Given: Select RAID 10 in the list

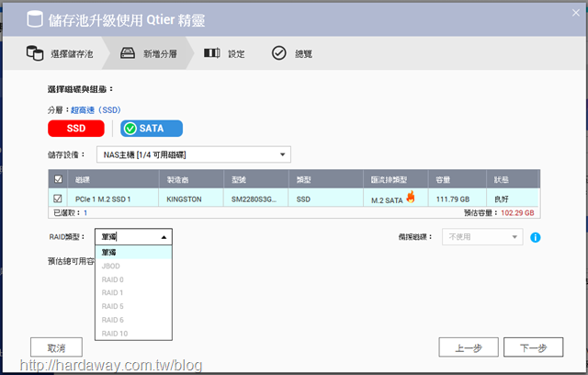Looking at the screenshot, I should coord(133,334).
